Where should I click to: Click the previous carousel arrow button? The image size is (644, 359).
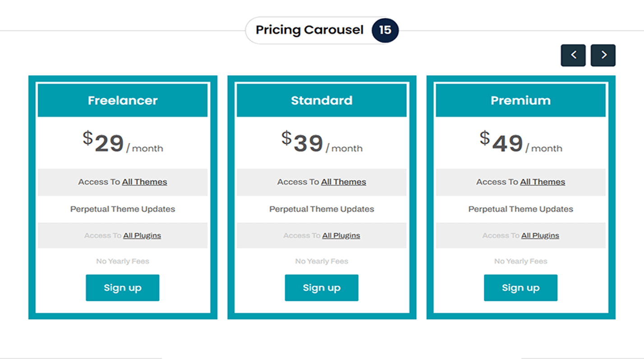573,55
